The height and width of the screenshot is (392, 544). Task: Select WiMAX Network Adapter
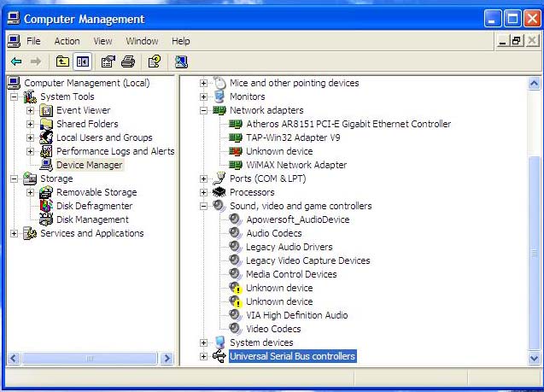[x=296, y=165]
